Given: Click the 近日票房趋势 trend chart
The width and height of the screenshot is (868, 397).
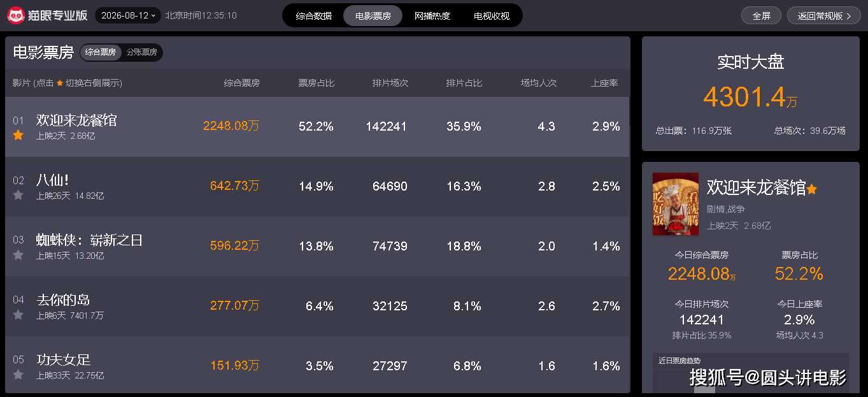Looking at the screenshot, I should (x=751, y=373).
